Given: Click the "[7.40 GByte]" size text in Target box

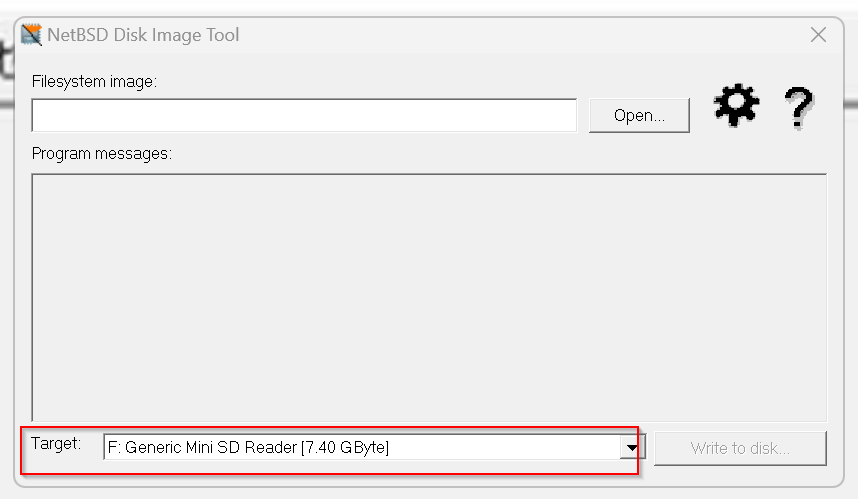Looking at the screenshot, I should click(345, 448).
